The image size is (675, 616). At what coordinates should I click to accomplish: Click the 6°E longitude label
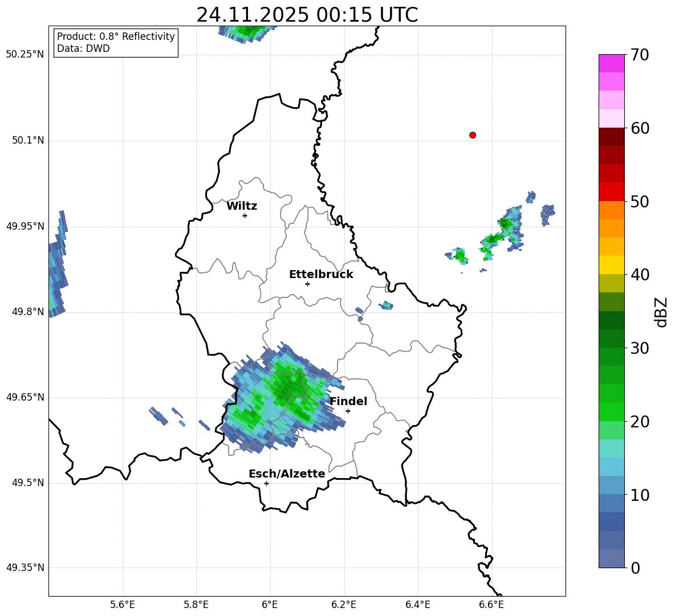click(x=270, y=605)
